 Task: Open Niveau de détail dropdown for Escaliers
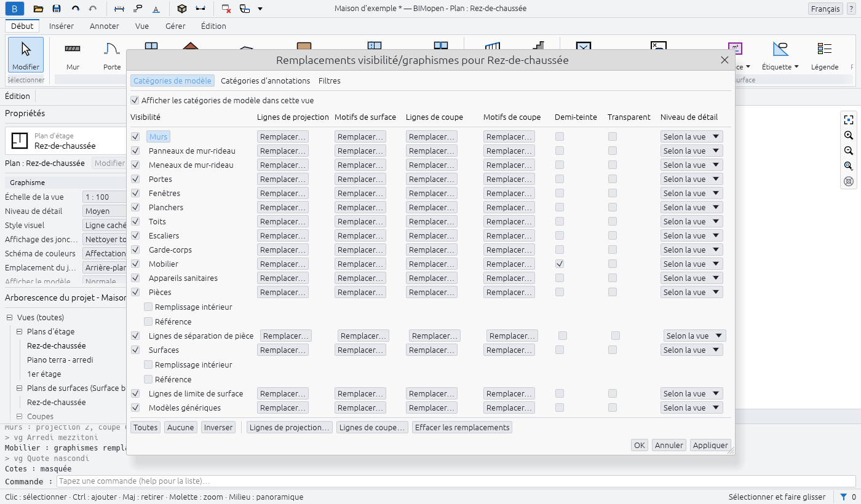[x=692, y=235]
